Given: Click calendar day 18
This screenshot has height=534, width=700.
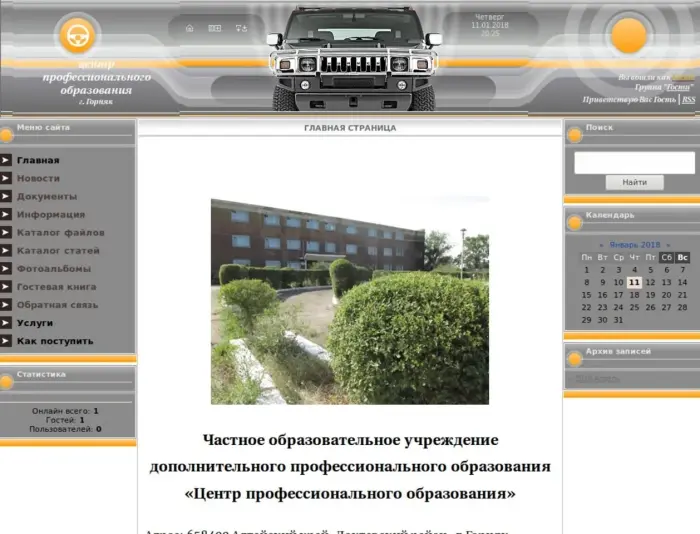Looking at the screenshot, I should (634, 295).
